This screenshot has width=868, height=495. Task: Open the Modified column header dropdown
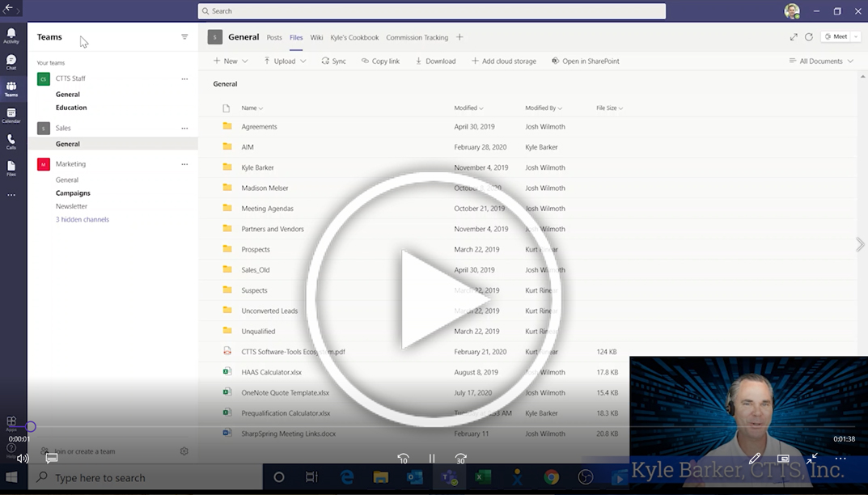click(468, 108)
